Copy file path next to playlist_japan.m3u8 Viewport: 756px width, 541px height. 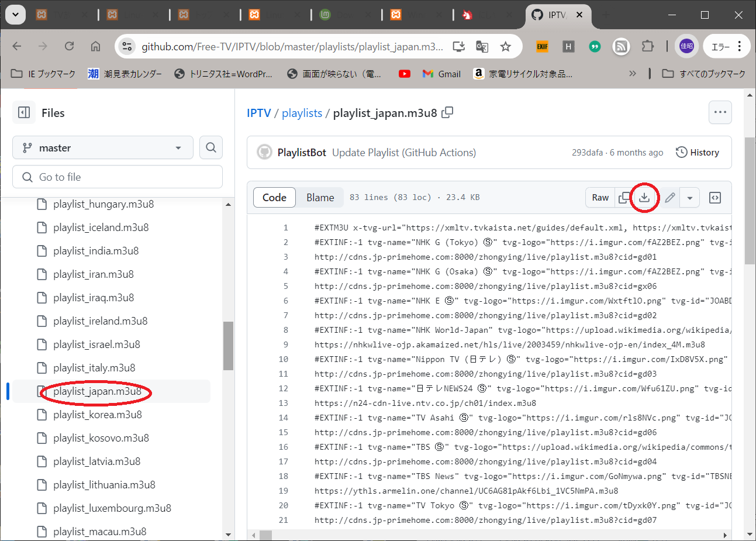click(447, 113)
